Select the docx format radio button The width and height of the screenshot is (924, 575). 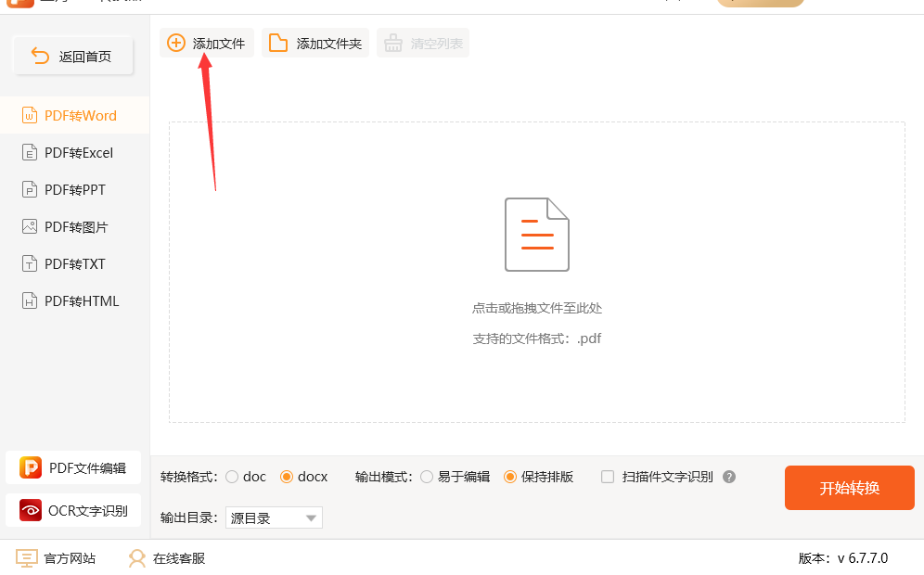[x=287, y=477]
